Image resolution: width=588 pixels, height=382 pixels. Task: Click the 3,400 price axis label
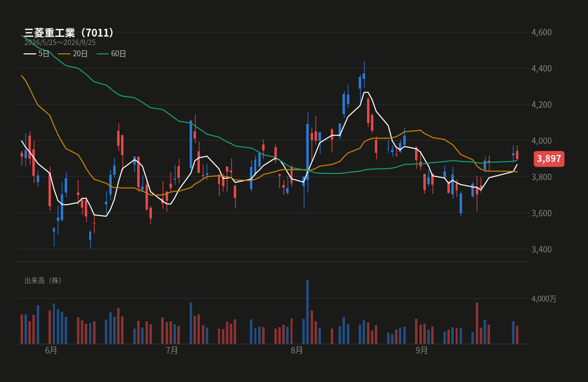tap(541, 249)
